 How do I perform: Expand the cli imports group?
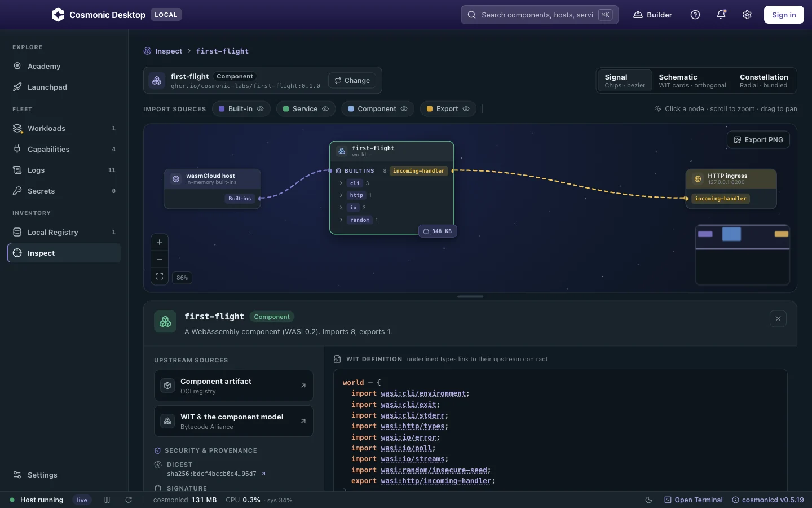click(x=341, y=183)
